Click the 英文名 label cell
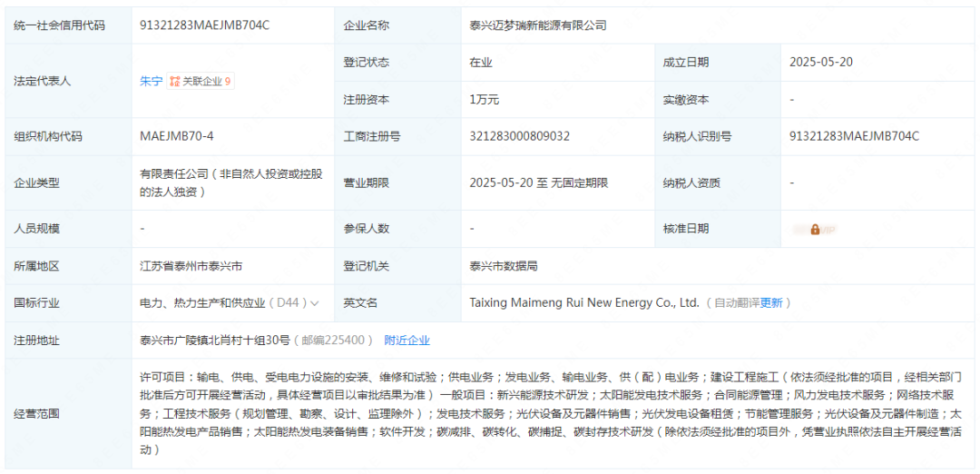 398,303
